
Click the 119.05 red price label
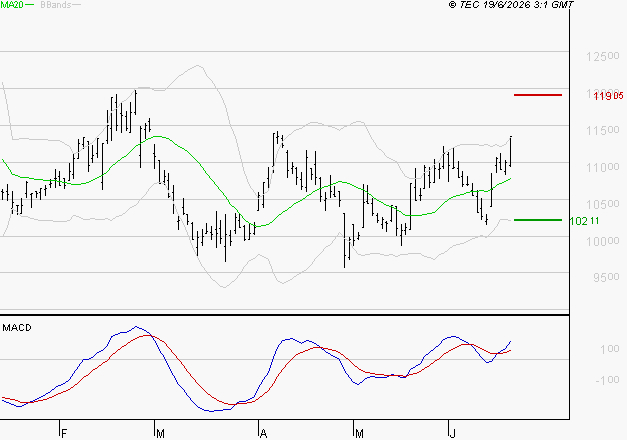608,96
